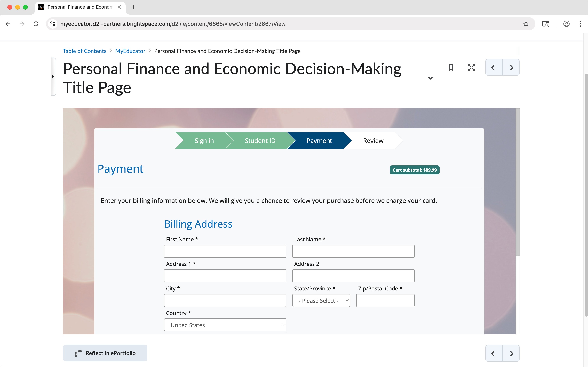588x367 pixels.
Task: Click the browser reload icon
Action: point(36,24)
